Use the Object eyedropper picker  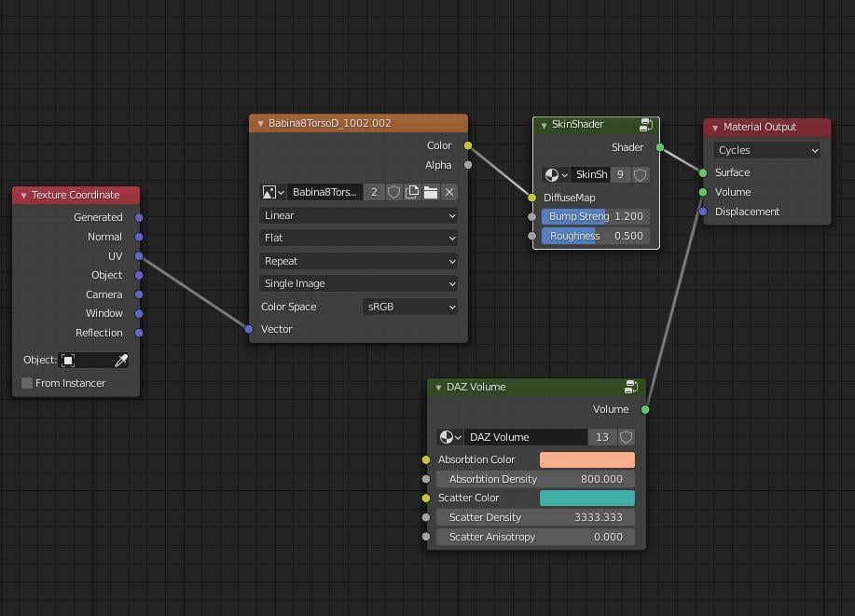point(121,361)
